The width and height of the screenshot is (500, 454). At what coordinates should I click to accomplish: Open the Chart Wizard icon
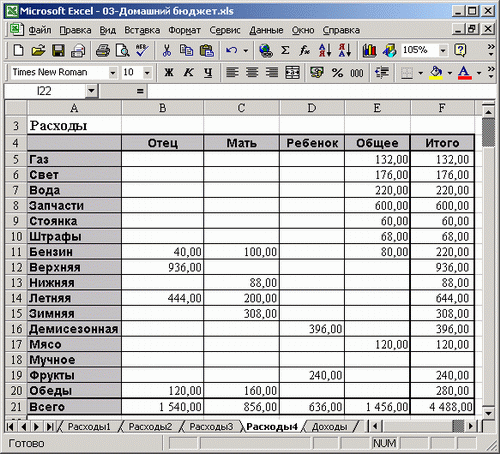point(369,51)
